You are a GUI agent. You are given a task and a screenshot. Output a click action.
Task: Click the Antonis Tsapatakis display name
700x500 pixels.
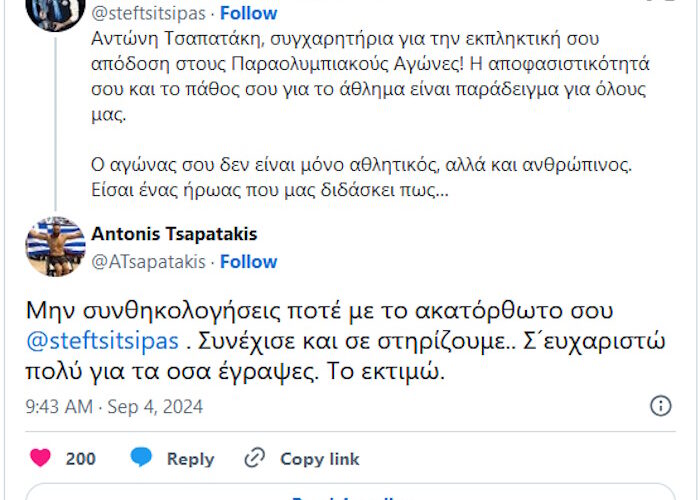click(174, 234)
